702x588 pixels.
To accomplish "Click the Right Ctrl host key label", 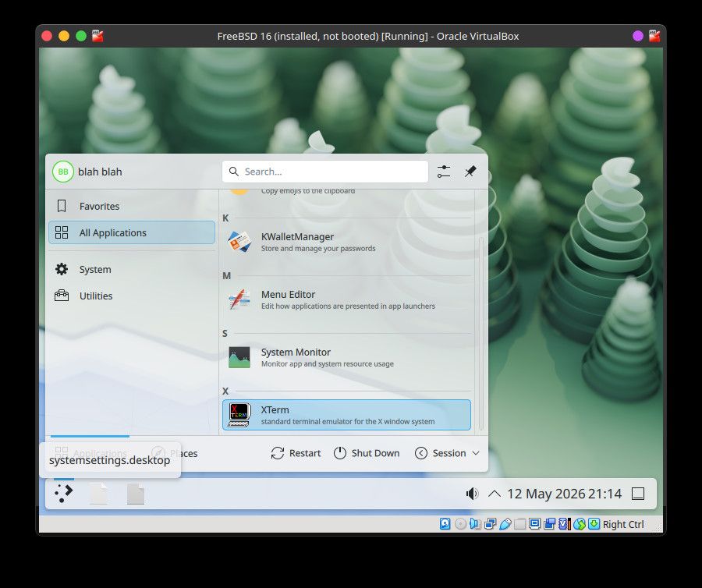I will point(623,524).
